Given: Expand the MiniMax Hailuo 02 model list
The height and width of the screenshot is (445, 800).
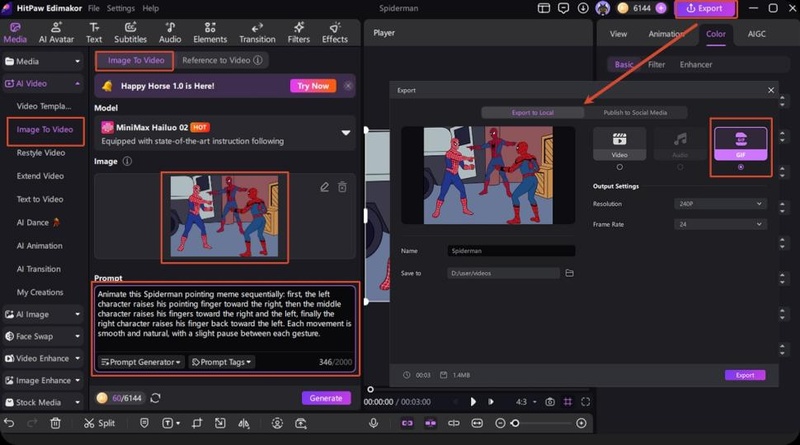Looking at the screenshot, I should click(345, 133).
